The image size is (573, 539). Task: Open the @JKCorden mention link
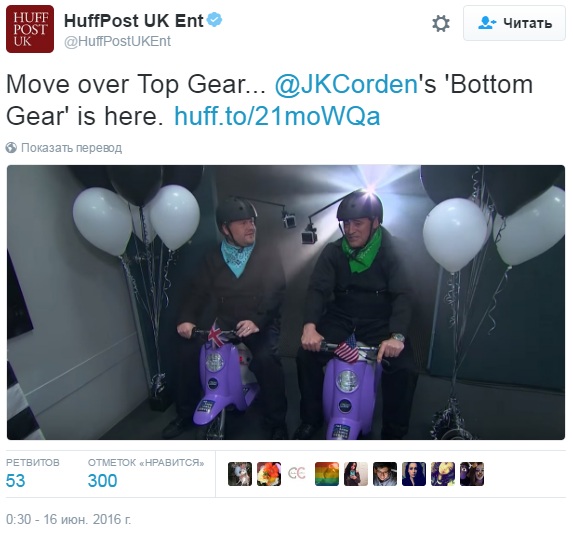346,84
